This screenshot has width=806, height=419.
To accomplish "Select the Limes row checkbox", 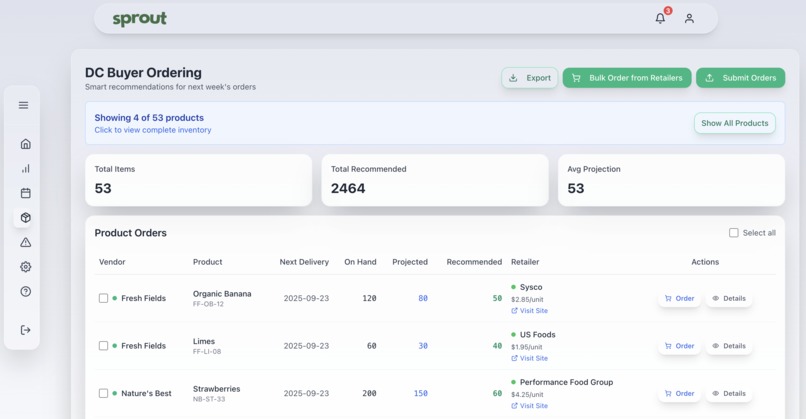I will [x=103, y=346].
